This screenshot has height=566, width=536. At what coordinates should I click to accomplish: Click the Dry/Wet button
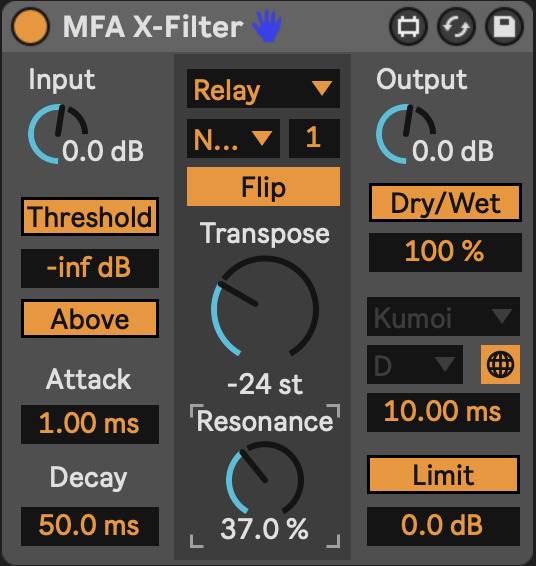445,203
